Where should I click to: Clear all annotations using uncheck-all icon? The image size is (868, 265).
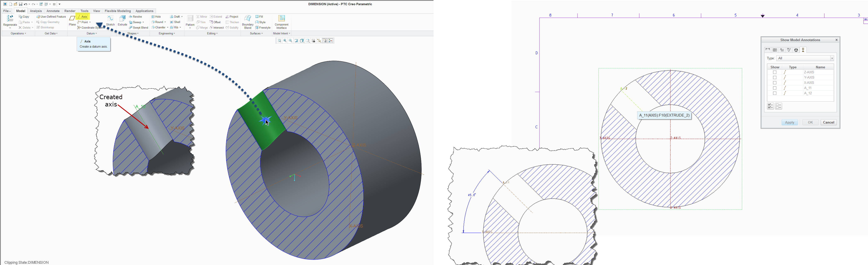[778, 106]
